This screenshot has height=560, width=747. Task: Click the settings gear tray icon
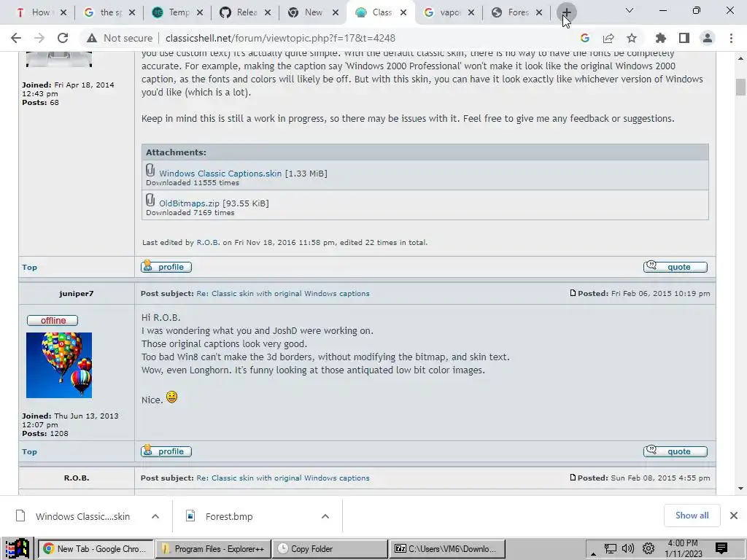(x=649, y=549)
